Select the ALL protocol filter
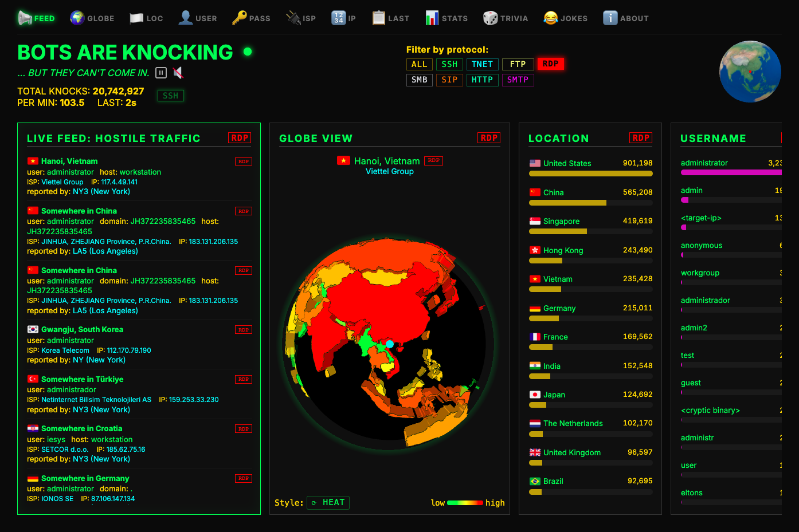The height and width of the screenshot is (532, 799). (x=419, y=64)
